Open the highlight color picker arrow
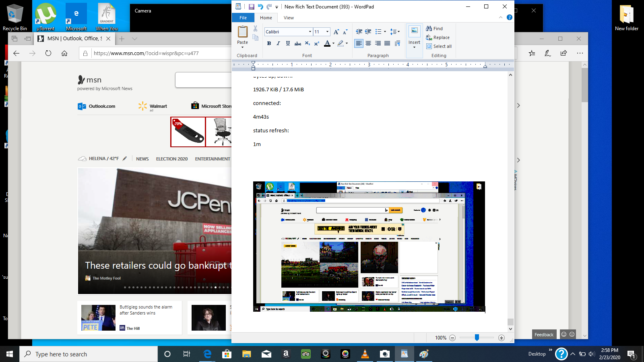This screenshot has width=644, height=362. [x=347, y=43]
